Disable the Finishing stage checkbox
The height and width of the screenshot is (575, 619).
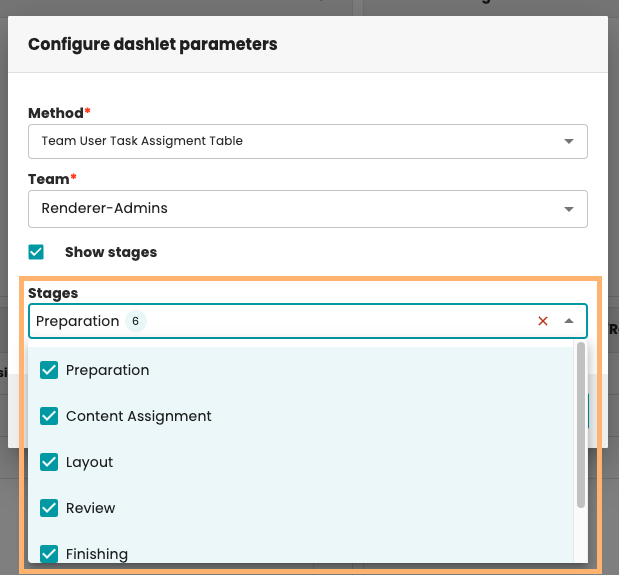(49, 553)
